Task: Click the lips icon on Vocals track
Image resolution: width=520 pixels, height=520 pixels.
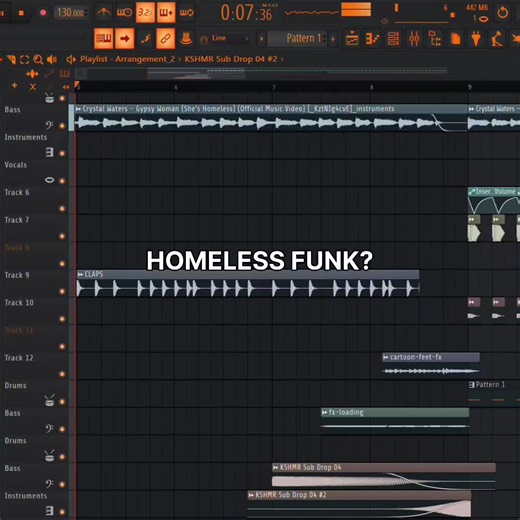Action: pyautogui.click(x=49, y=180)
